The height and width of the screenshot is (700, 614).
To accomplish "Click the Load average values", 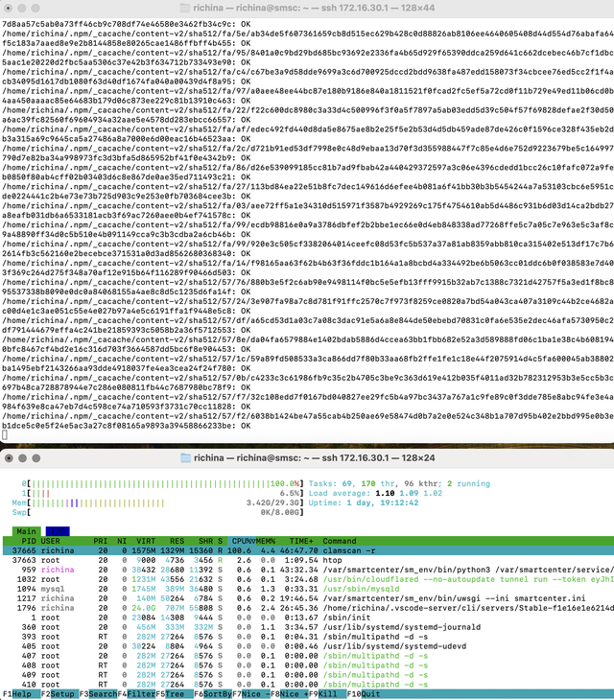I will (x=409, y=493).
